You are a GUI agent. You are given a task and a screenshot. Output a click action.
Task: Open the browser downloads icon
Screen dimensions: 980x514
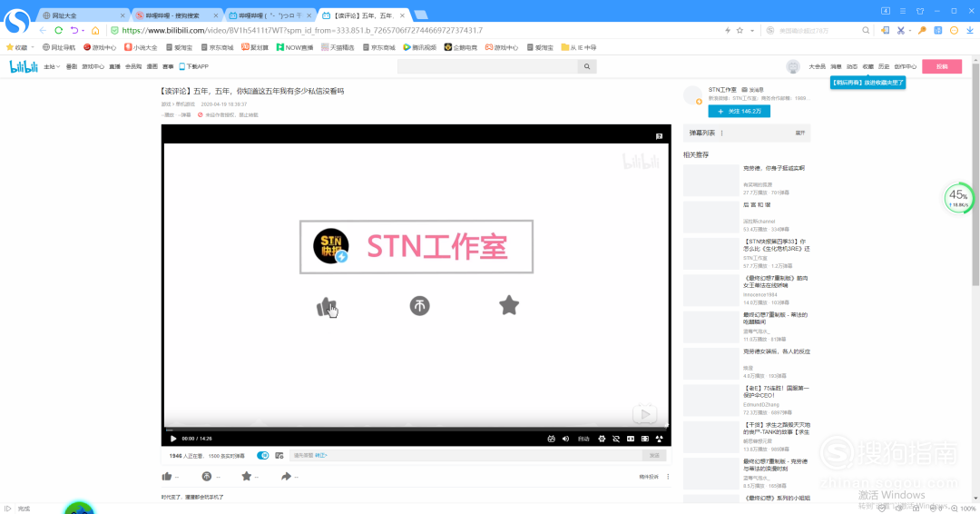[x=970, y=30]
